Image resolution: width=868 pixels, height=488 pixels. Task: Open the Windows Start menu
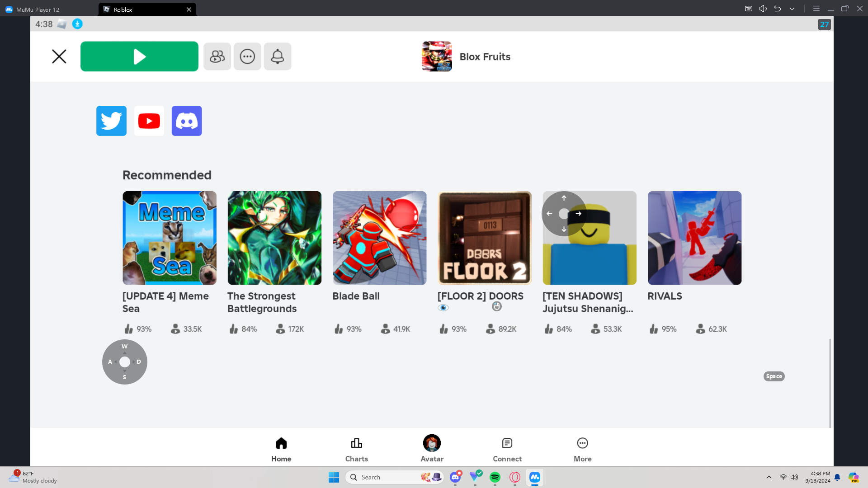point(334,477)
